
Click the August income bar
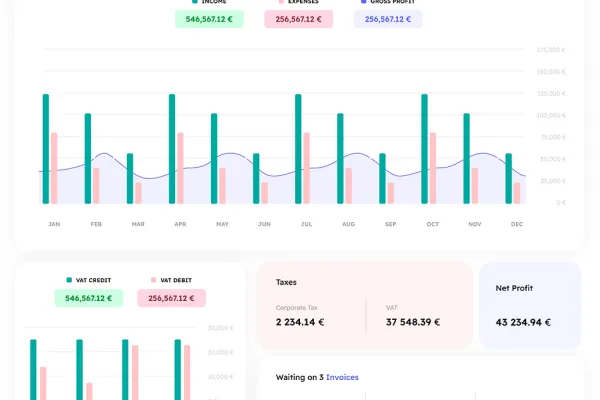340,158
